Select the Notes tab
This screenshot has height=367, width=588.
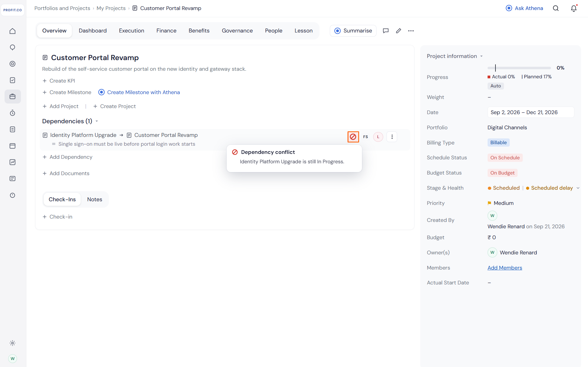tap(95, 199)
